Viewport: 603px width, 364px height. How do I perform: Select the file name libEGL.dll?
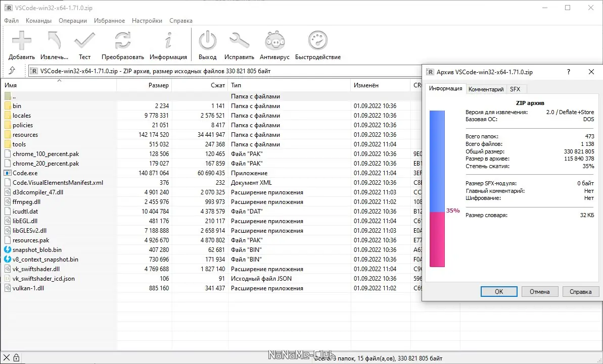click(25, 221)
